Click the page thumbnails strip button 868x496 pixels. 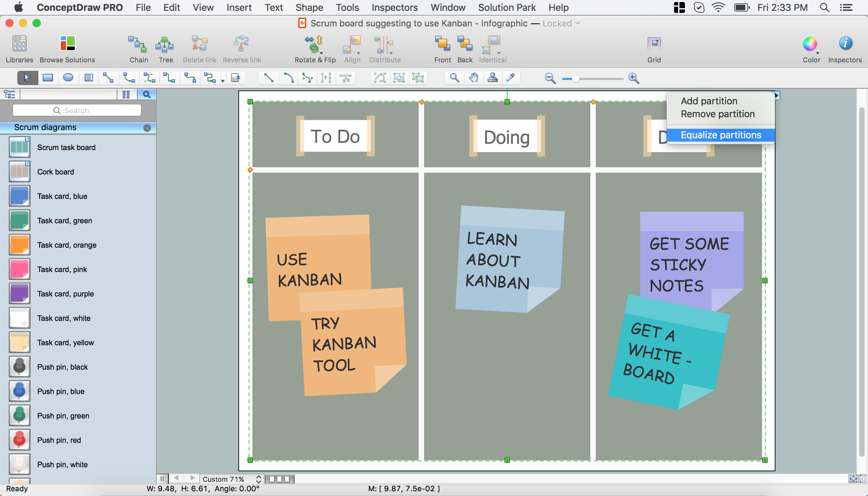(279, 479)
